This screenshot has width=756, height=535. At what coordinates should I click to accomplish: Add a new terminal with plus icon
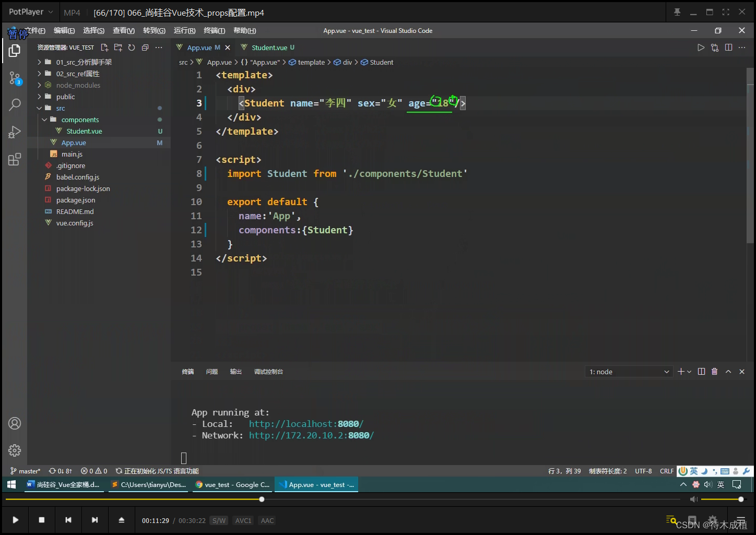pos(681,372)
